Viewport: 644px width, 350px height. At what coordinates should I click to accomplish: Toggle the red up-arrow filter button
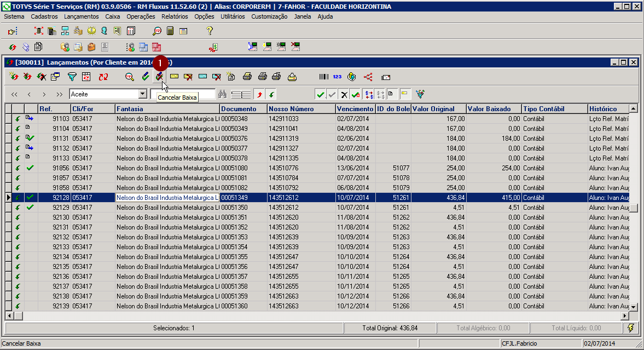click(x=260, y=94)
